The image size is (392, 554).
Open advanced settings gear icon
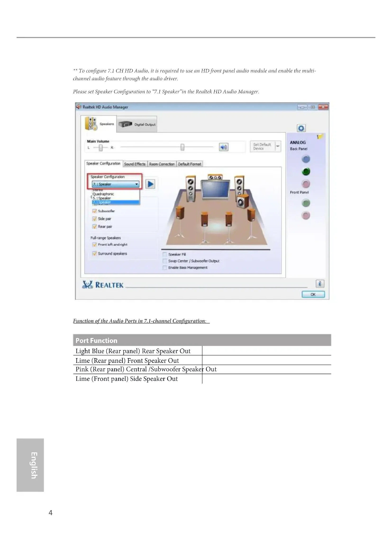tap(301, 128)
